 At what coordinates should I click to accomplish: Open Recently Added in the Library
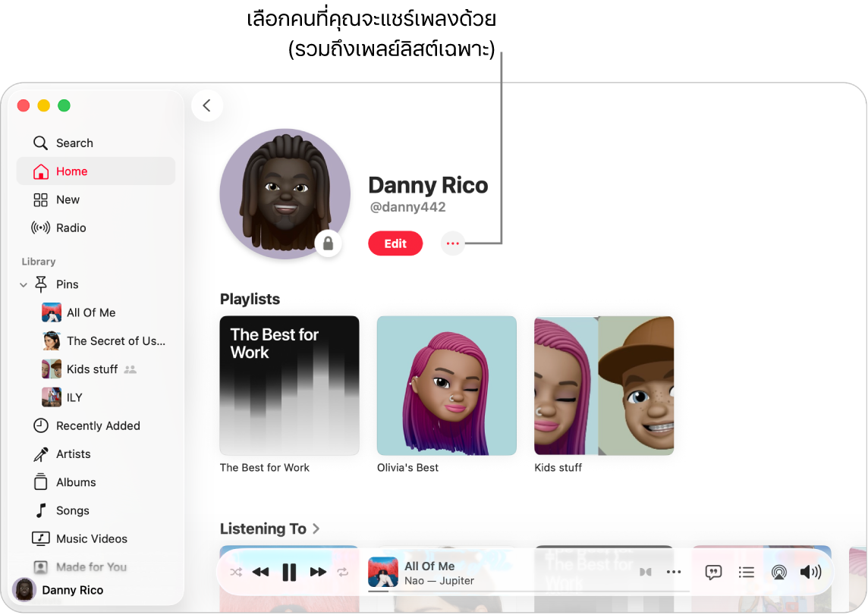(x=98, y=425)
